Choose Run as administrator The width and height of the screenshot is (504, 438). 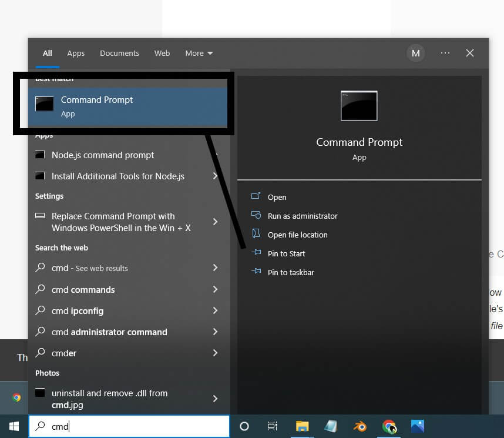tap(303, 216)
